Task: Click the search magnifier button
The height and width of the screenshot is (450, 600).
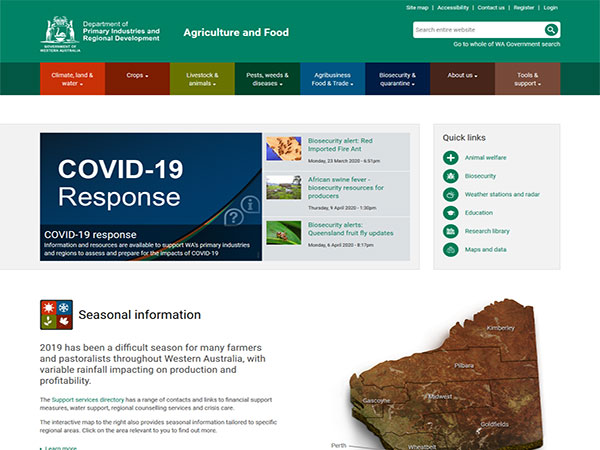Action: [x=551, y=29]
